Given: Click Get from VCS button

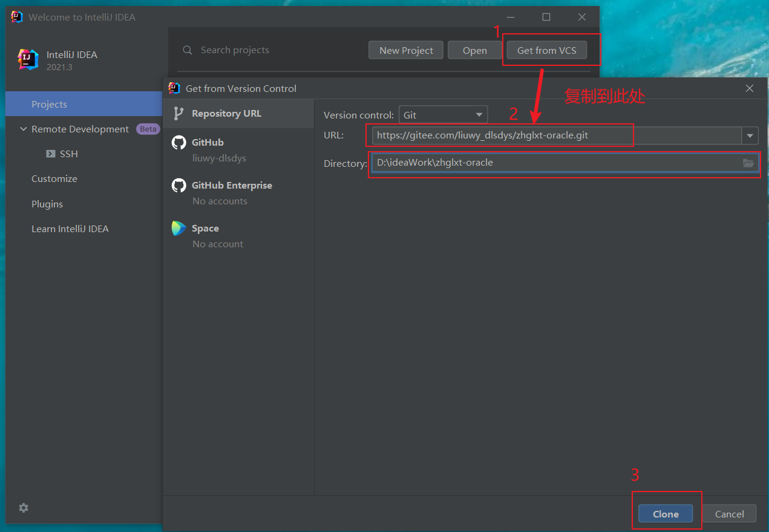Looking at the screenshot, I should click(546, 50).
